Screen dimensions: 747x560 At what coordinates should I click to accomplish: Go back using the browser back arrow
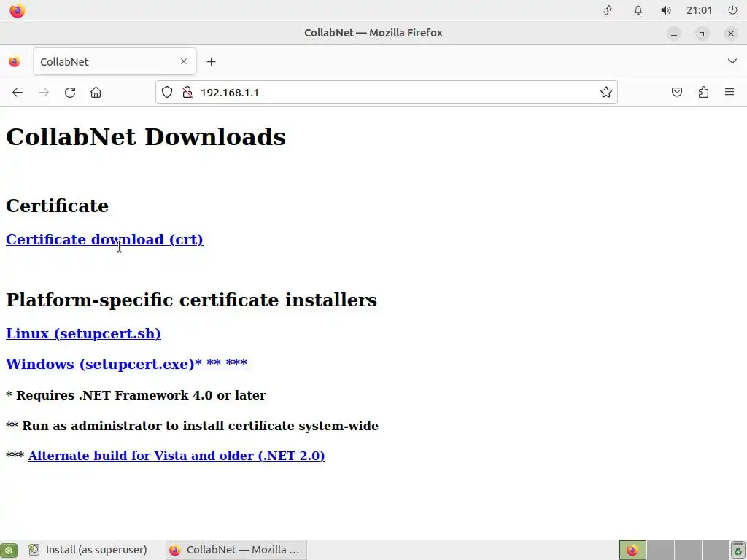point(18,93)
